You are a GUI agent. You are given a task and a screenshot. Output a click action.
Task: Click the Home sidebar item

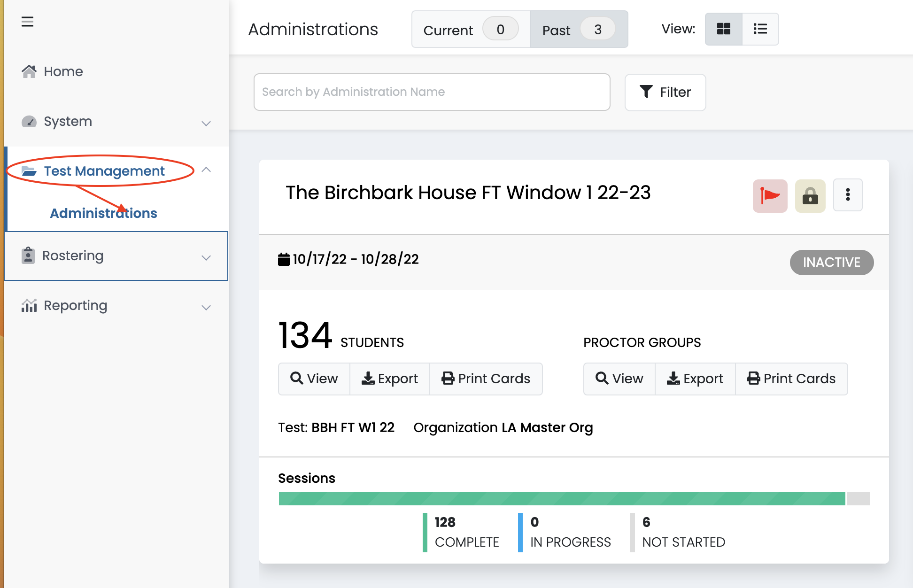(63, 71)
